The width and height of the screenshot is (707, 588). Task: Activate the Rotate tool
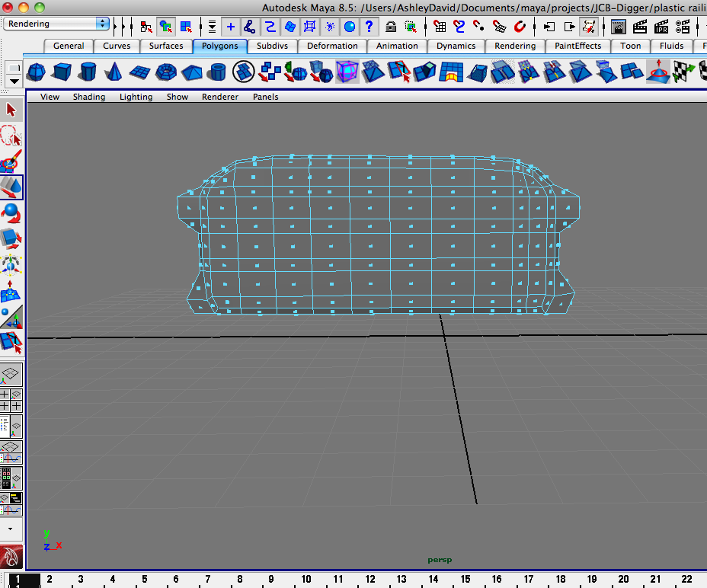click(x=11, y=213)
